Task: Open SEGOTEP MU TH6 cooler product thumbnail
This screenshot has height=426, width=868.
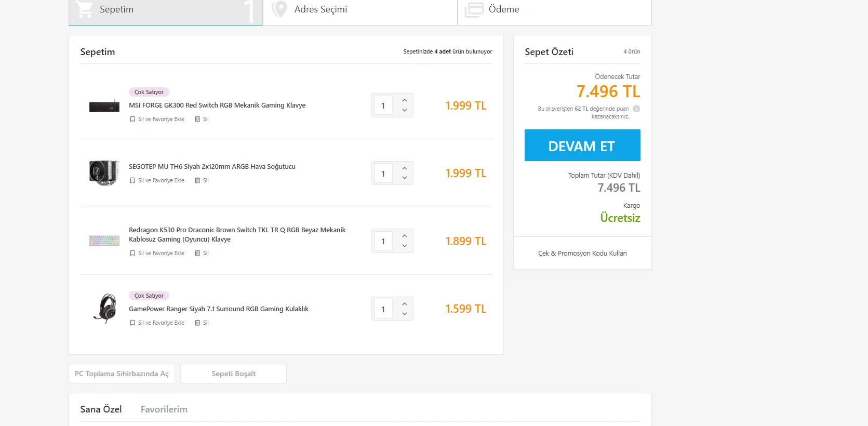Action: [x=104, y=173]
